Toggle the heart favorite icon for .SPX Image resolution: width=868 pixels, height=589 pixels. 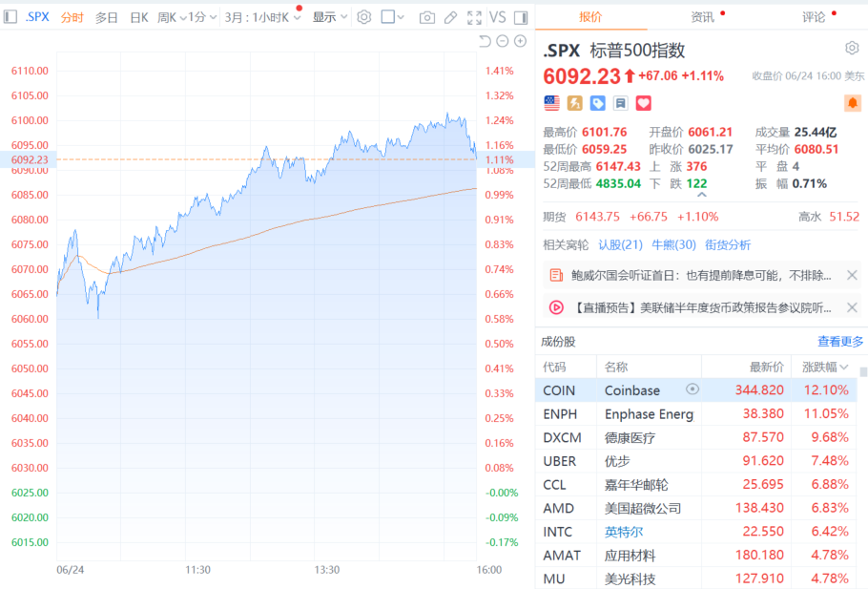644,102
